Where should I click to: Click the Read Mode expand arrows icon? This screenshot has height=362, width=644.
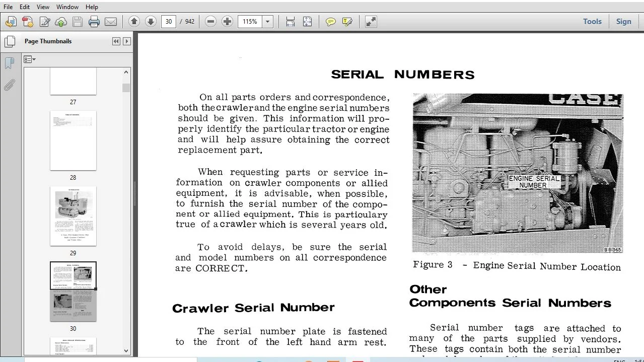click(371, 22)
